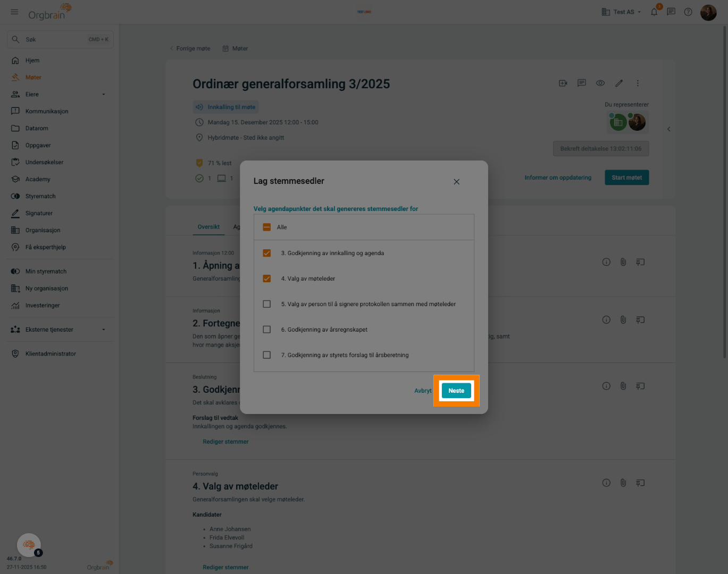Click info icon for agenda item 4
728x574 pixels.
pos(606,483)
